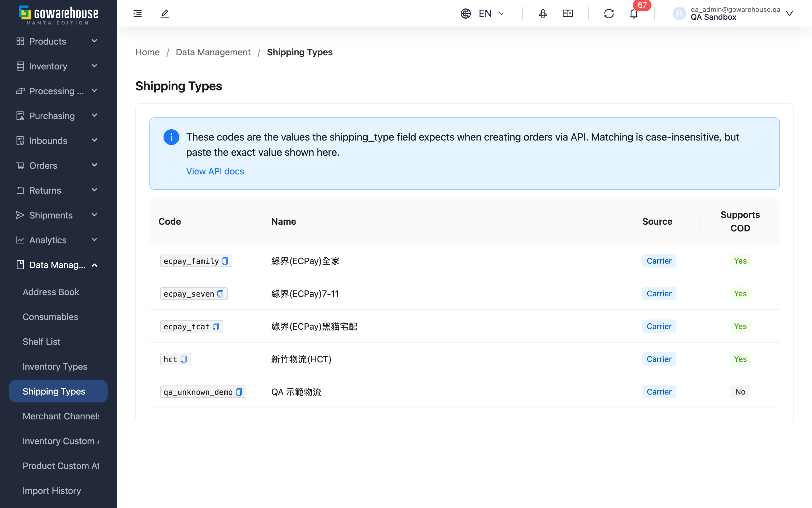Open the notifications bell icon
Screen dimensions: 812x508
(x=634, y=14)
